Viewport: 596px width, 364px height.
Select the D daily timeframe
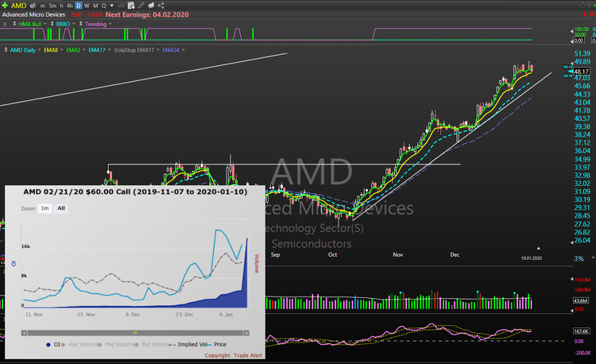click(x=78, y=6)
